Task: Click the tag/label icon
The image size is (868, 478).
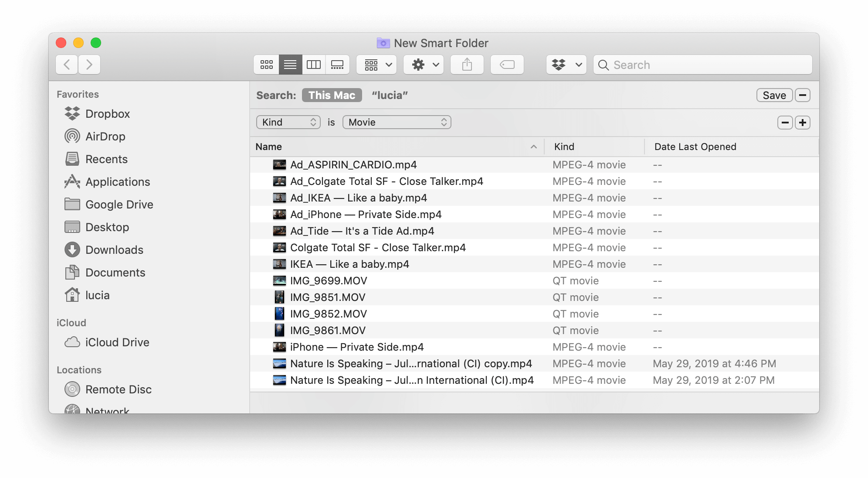Action: (x=507, y=65)
